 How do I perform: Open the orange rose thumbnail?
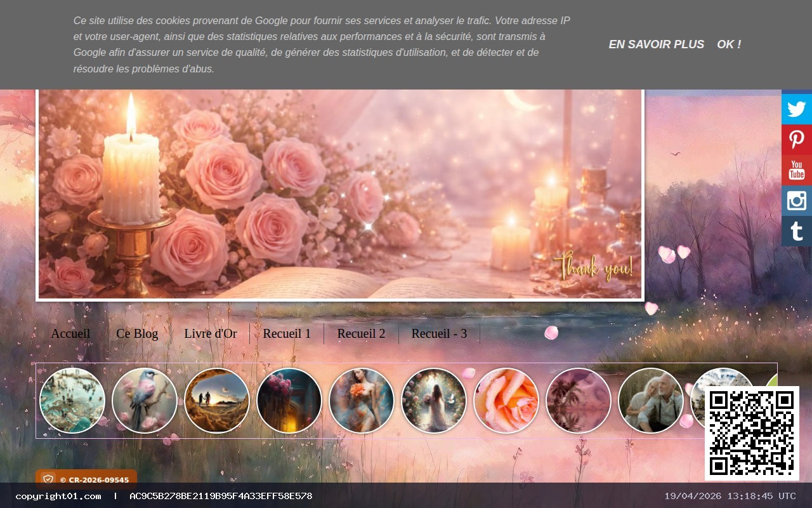click(x=506, y=401)
